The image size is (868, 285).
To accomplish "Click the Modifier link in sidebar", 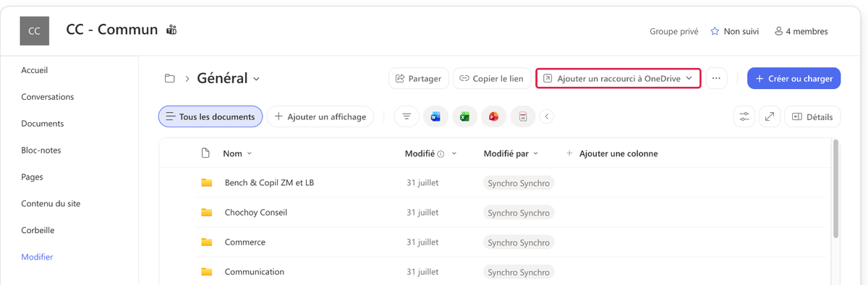I will coord(37,258).
